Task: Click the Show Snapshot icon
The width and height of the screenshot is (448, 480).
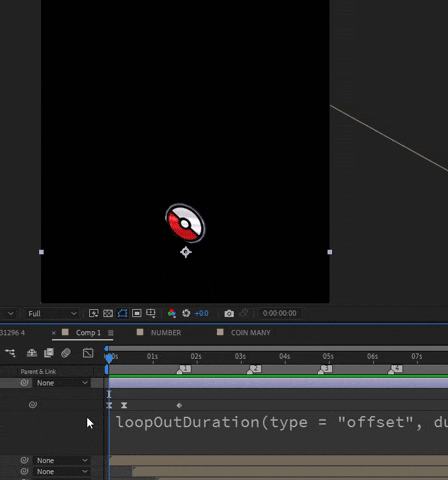Action: pos(244,313)
